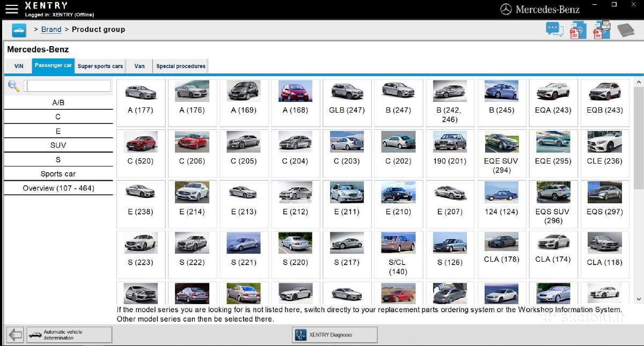Select the CLE (236) model
Viewport: 644px width, 346px height.
(x=605, y=153)
